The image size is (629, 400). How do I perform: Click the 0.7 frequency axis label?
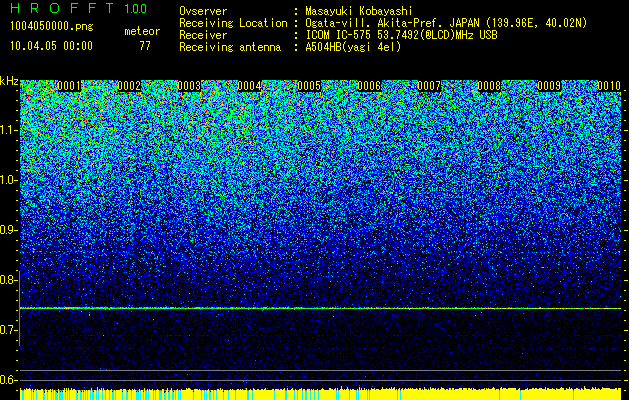point(9,330)
